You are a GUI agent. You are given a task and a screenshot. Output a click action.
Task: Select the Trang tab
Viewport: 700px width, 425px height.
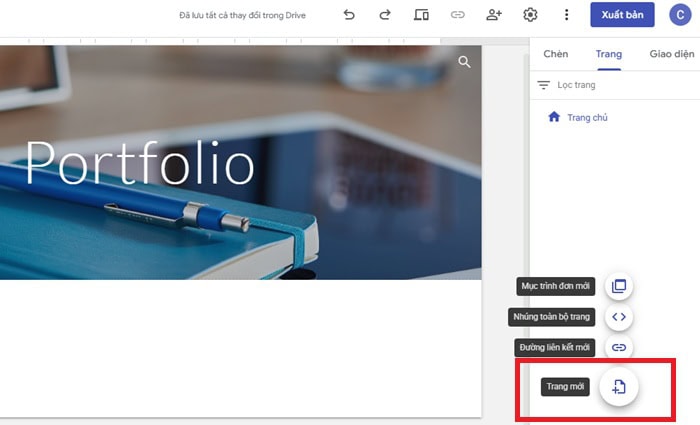pyautogui.click(x=608, y=54)
